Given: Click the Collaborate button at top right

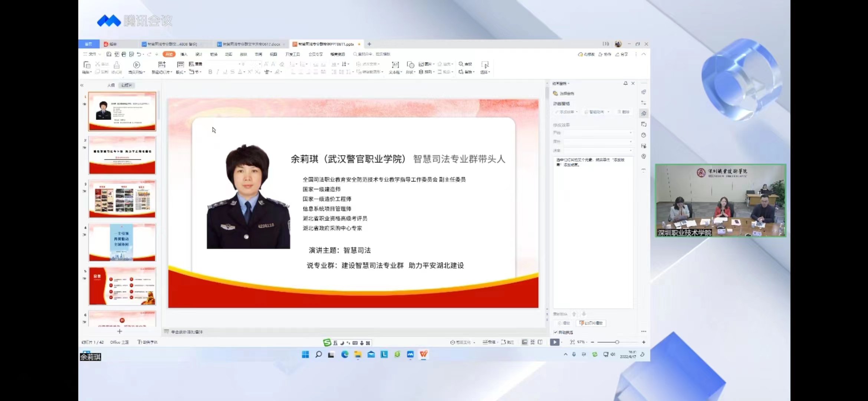Looking at the screenshot, I should coord(605,54).
